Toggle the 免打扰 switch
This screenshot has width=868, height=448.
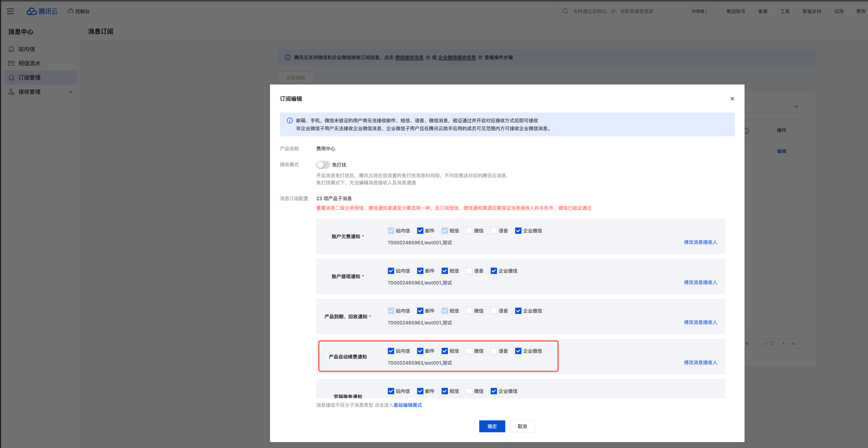pos(323,165)
